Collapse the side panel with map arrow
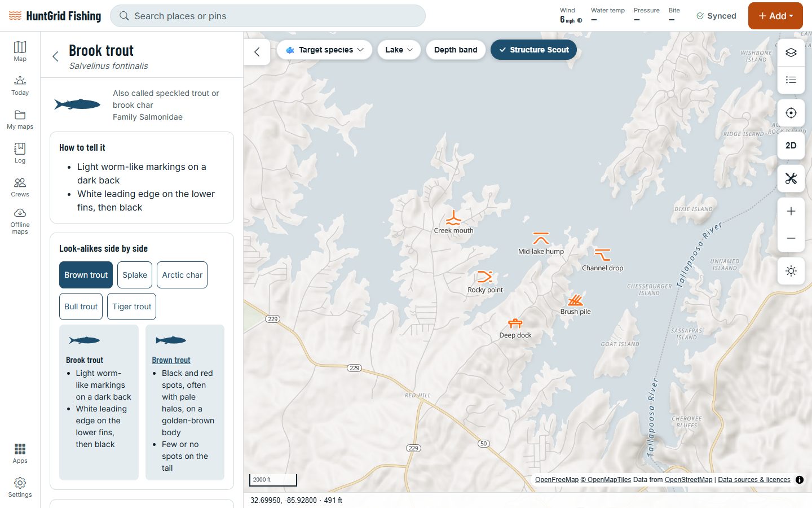The width and height of the screenshot is (812, 508). click(257, 52)
